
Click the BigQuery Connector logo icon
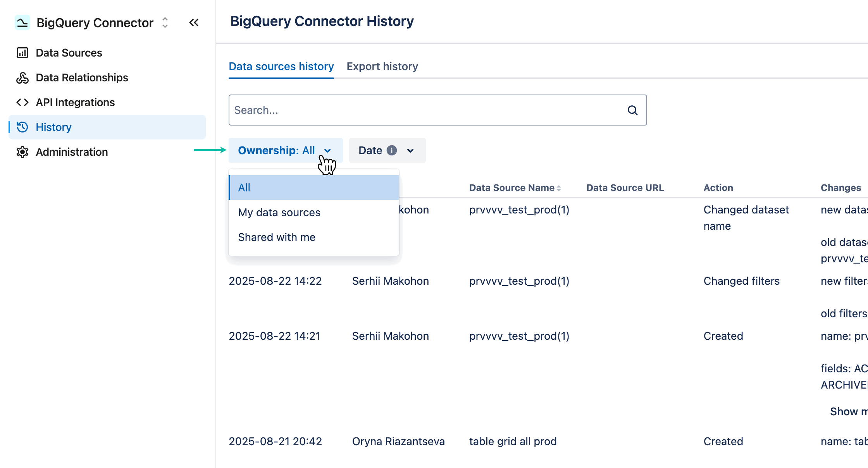click(22, 22)
